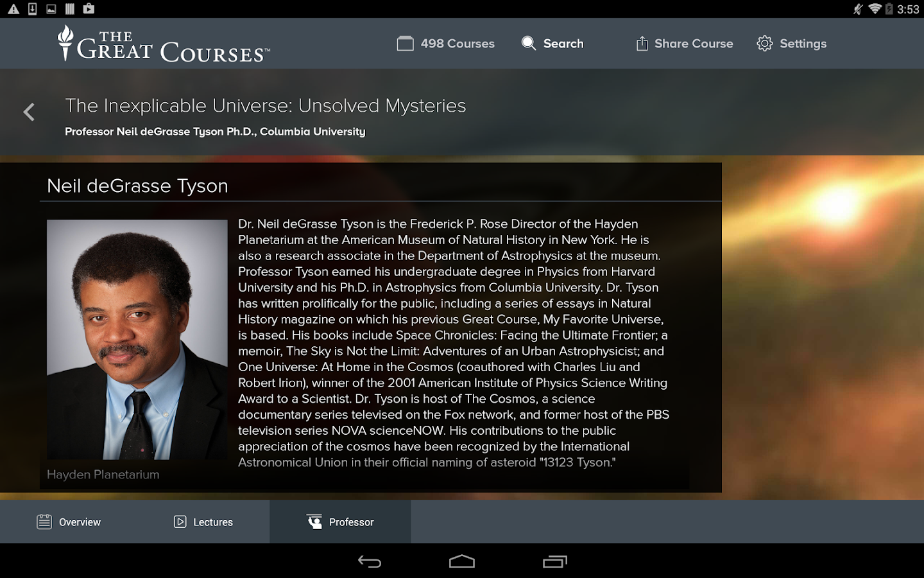The height and width of the screenshot is (578, 924).
Task: Tap the 'Neil deGrasse Tyson' heading
Action: [x=137, y=186]
